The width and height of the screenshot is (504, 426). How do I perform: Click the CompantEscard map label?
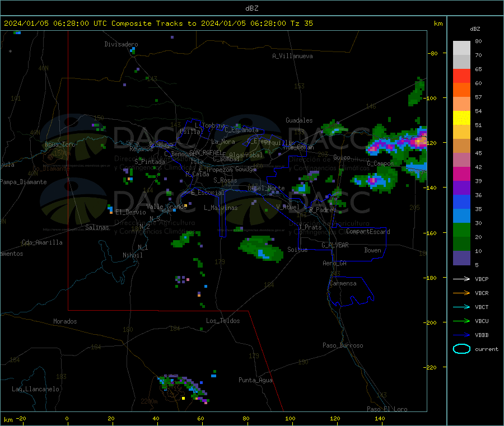pyautogui.click(x=368, y=231)
